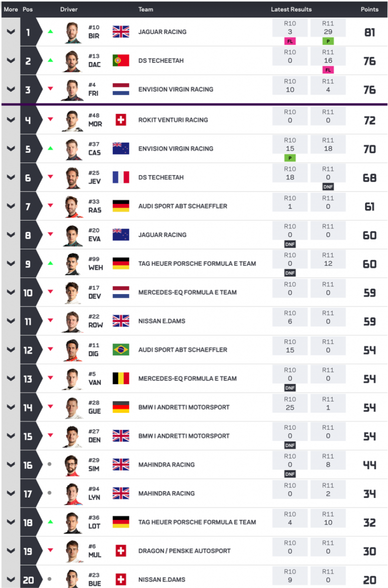Expand details for driver MOR at position 4

(10, 120)
